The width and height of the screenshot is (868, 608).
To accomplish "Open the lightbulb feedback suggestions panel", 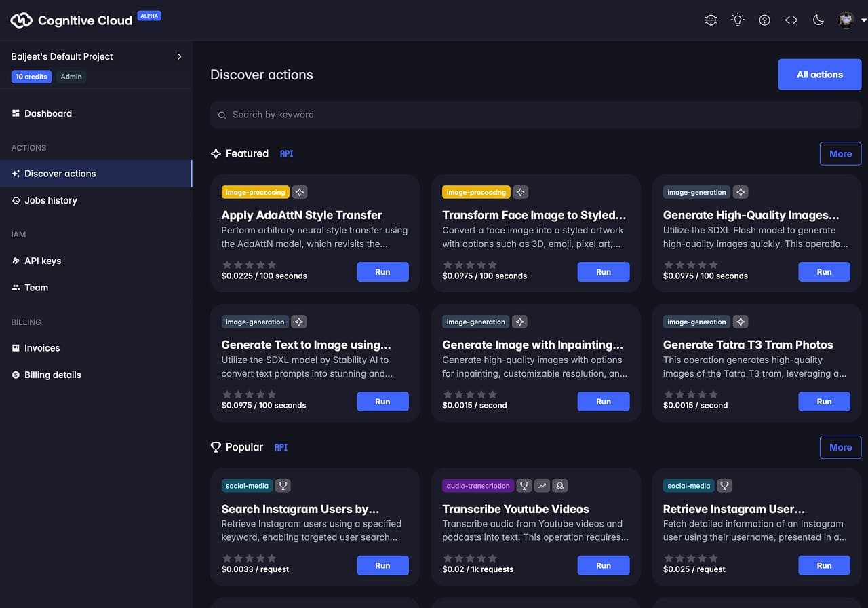I will pos(737,20).
